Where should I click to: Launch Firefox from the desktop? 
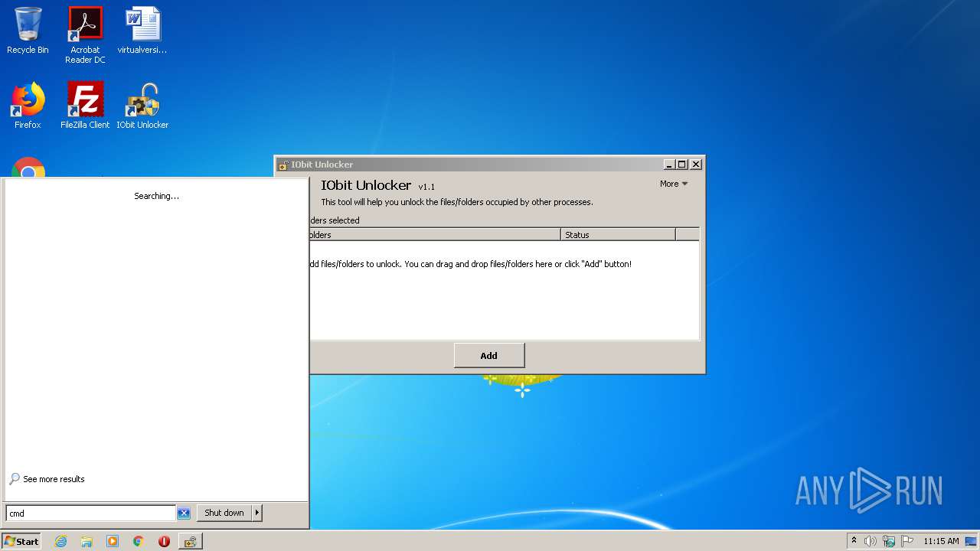click(x=28, y=106)
